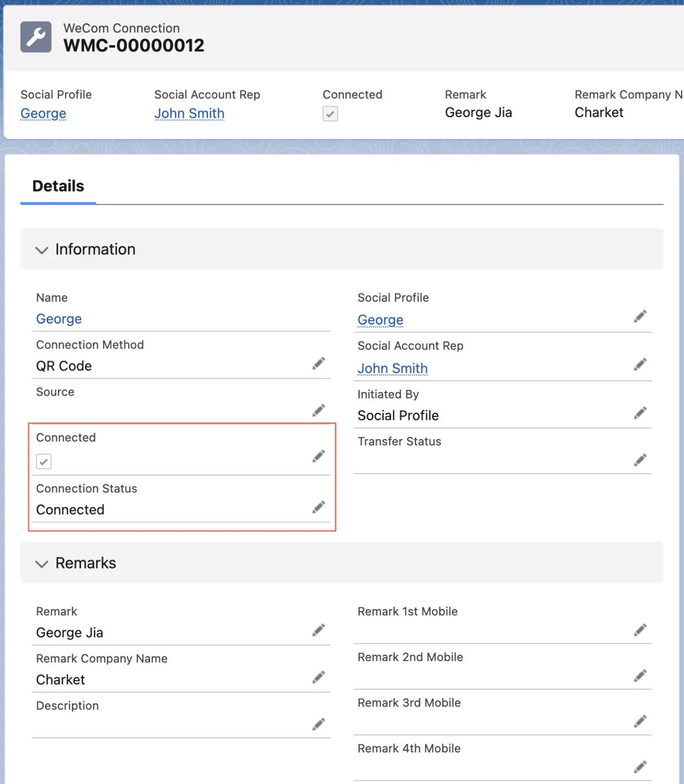Click edit pencil for Description field
Viewport: 684px width, 784px height.
(x=318, y=724)
